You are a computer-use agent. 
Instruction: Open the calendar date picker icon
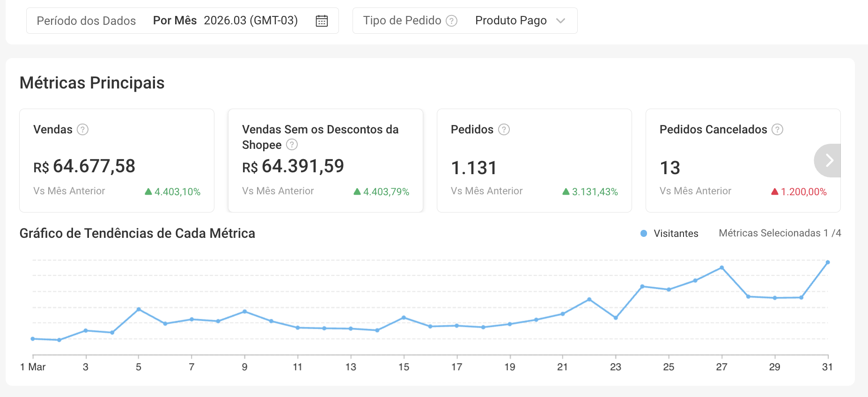coord(322,21)
